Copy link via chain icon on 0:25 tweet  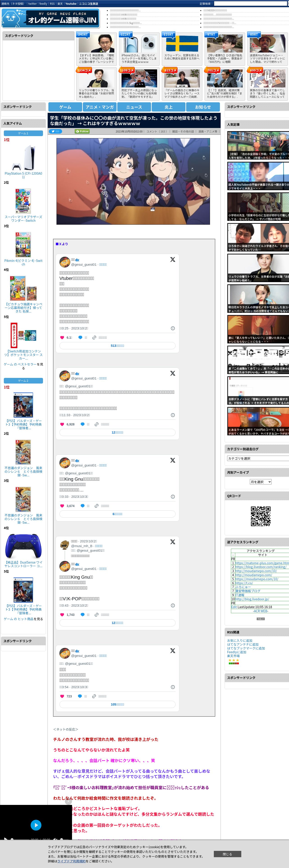[94, 337]
